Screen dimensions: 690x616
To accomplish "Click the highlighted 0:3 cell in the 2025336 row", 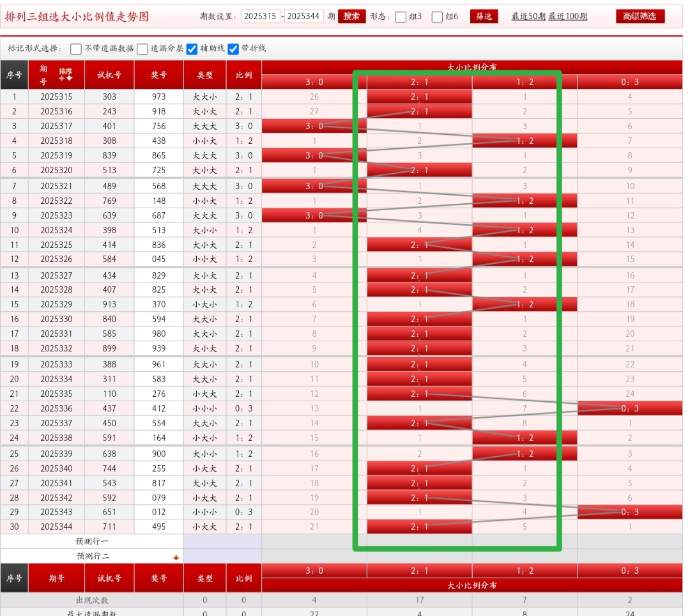I will tap(630, 408).
